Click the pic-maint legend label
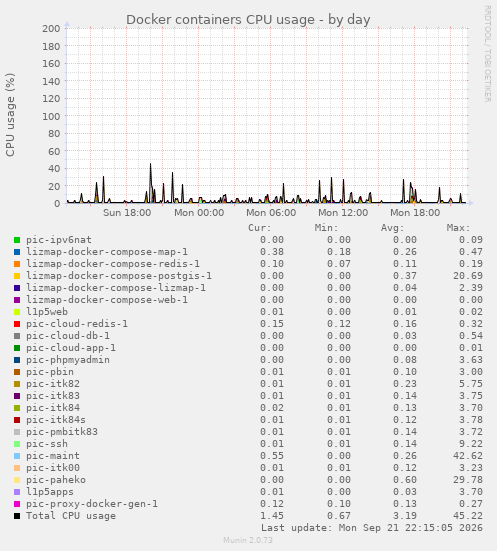Viewport: 497px width, 551px height. coord(53,456)
